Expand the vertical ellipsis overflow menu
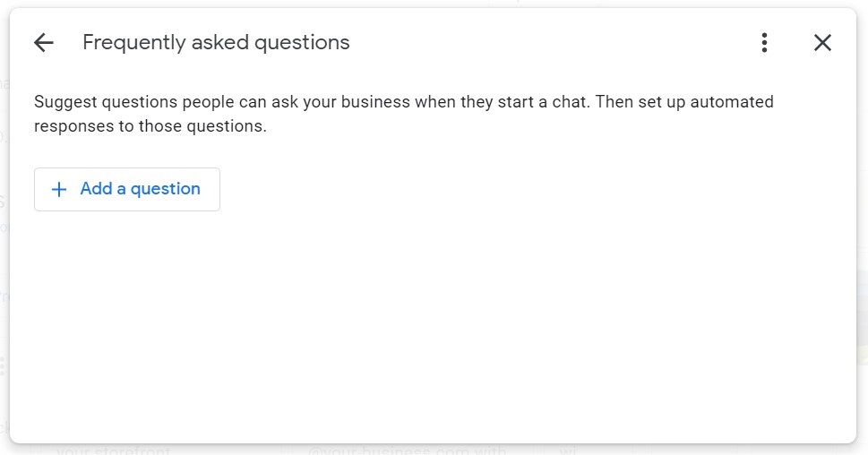Image resolution: width=868 pixels, height=455 pixels. [764, 42]
